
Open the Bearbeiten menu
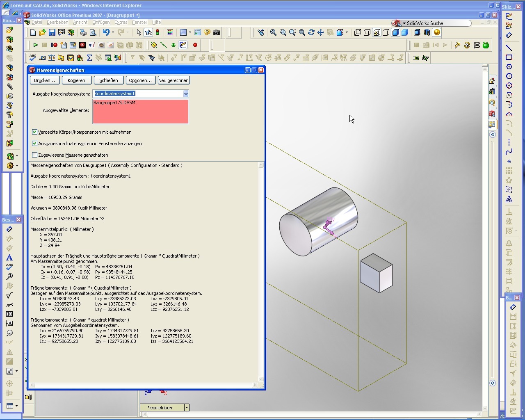point(57,22)
